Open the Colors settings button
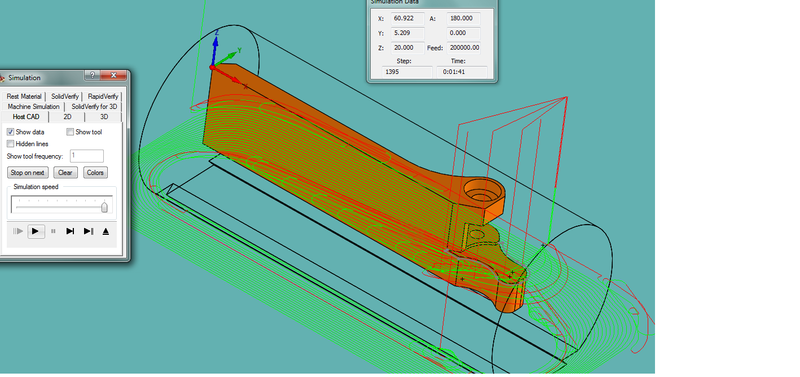Image resolution: width=800 pixels, height=377 pixels. (95, 172)
